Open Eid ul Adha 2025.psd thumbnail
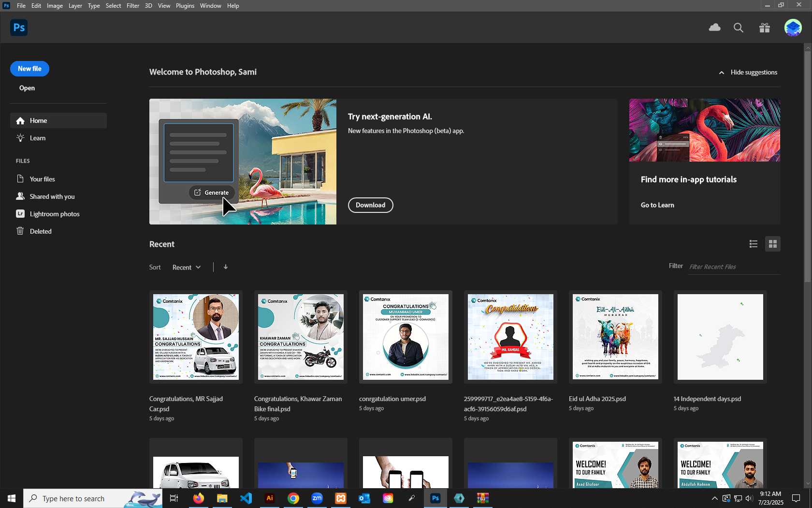Image resolution: width=812 pixels, height=508 pixels. (x=615, y=337)
